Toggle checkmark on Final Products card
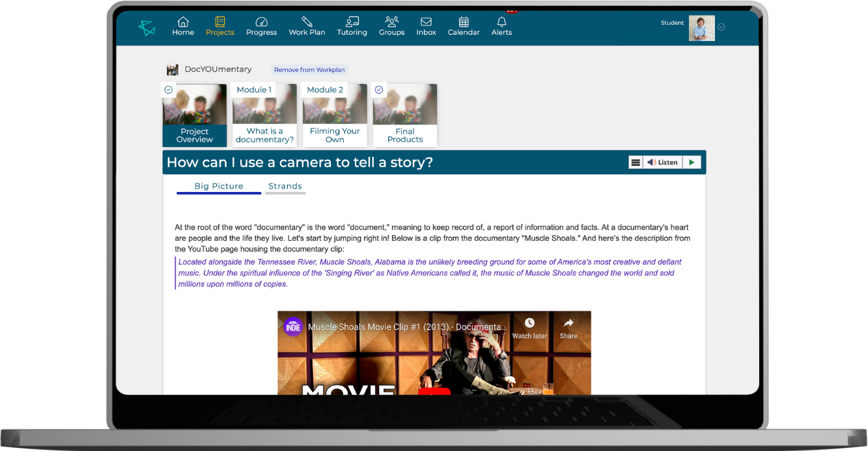Image resolution: width=868 pixels, height=451 pixels. point(379,90)
